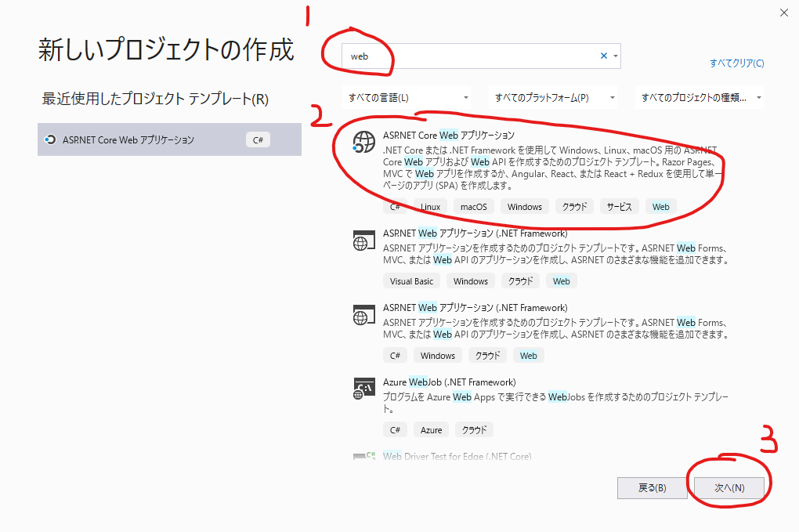Screen dimensions: 799x532
Task: Click the 次へ(N) button
Action: (x=728, y=487)
